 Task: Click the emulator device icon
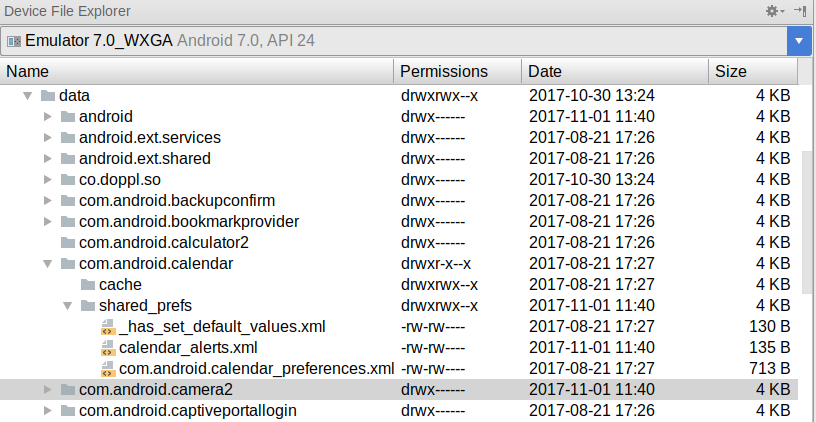pyautogui.click(x=14, y=41)
